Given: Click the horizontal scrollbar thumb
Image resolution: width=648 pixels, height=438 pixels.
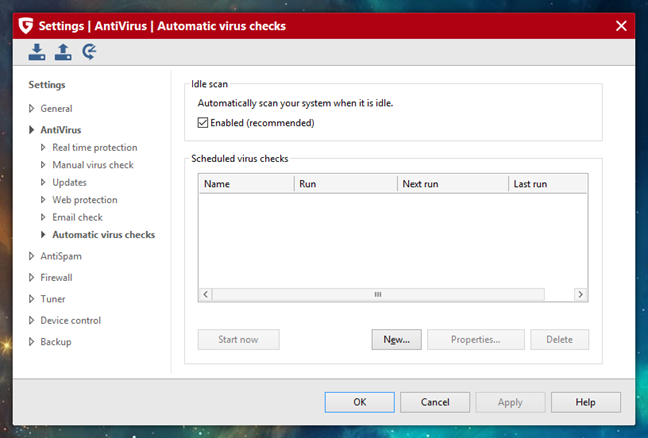Looking at the screenshot, I should [x=378, y=294].
